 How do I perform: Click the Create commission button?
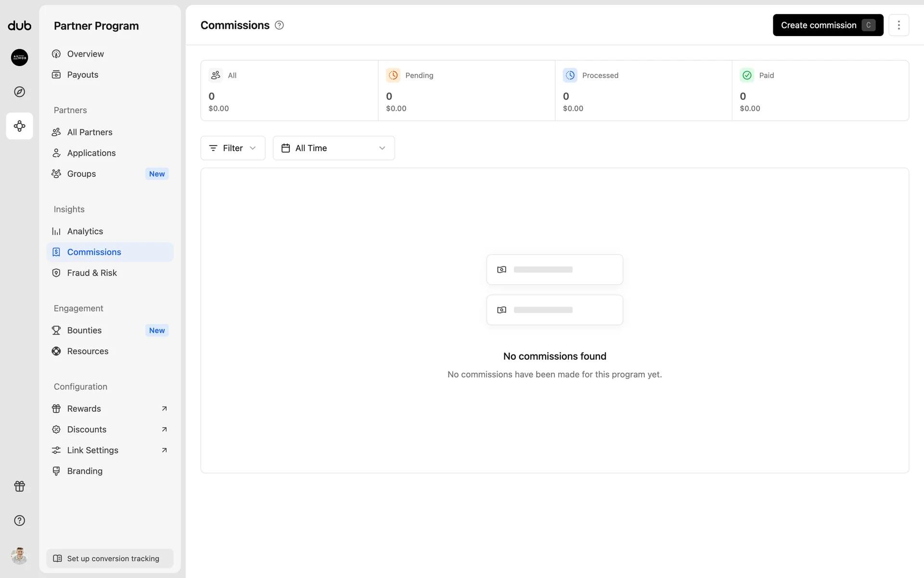pyautogui.click(x=827, y=25)
